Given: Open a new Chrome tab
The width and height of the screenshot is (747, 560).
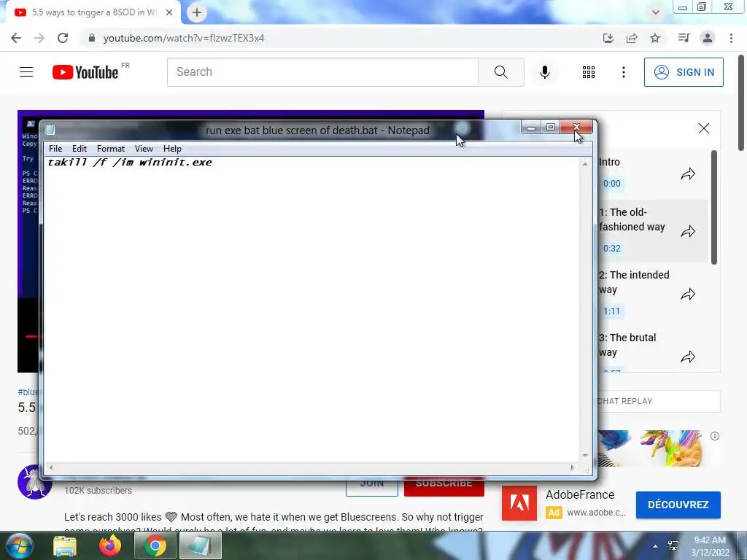Looking at the screenshot, I should click(x=197, y=12).
